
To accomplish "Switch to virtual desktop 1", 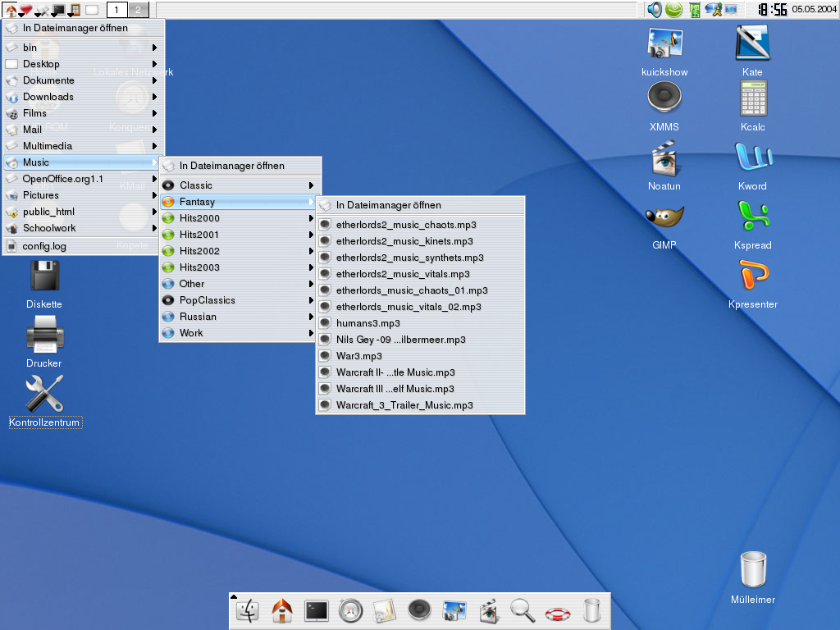I will (x=116, y=9).
